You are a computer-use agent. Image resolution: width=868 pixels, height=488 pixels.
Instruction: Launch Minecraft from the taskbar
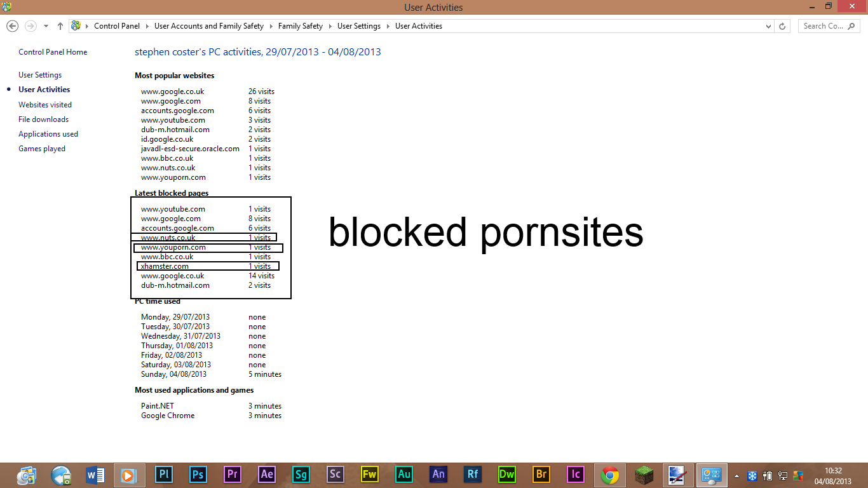tap(644, 474)
